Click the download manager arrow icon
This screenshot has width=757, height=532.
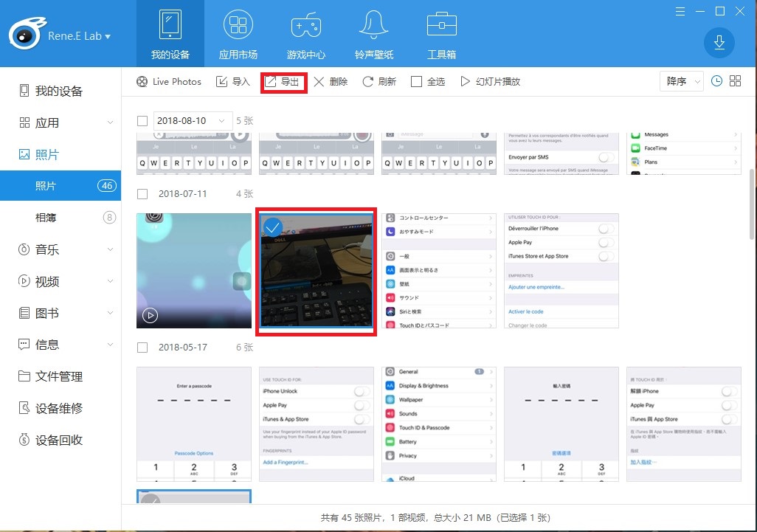719,43
